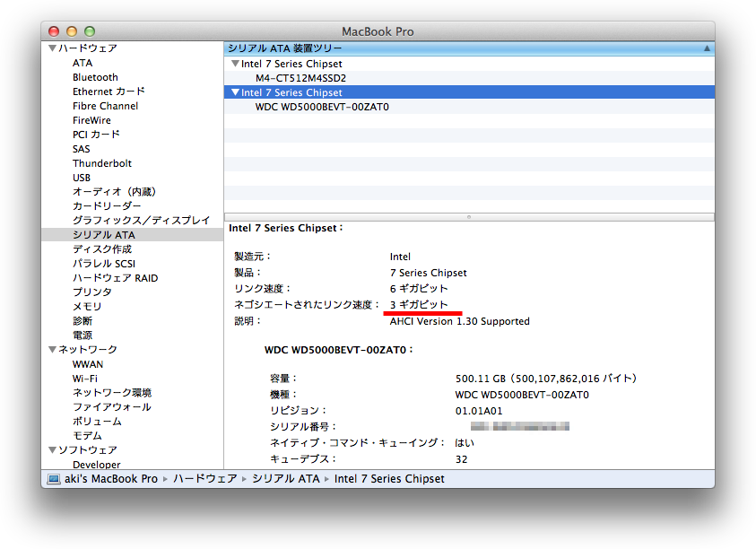Sort by the シリアル ATA 装置ツリー column header

469,48
